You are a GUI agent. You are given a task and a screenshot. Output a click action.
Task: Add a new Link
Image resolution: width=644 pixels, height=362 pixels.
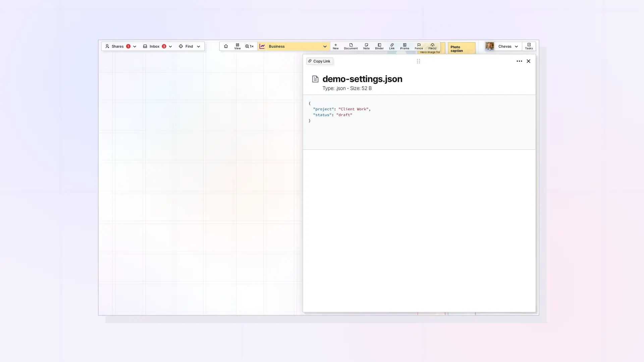coord(392,46)
